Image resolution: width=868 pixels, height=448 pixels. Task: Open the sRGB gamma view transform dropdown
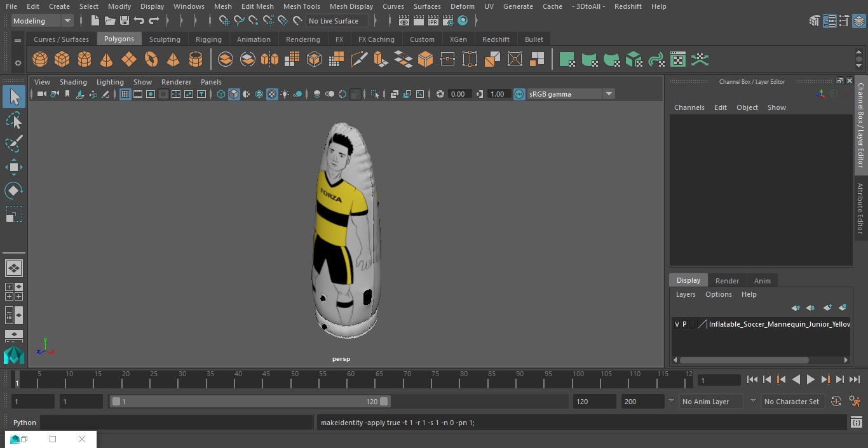pos(571,94)
